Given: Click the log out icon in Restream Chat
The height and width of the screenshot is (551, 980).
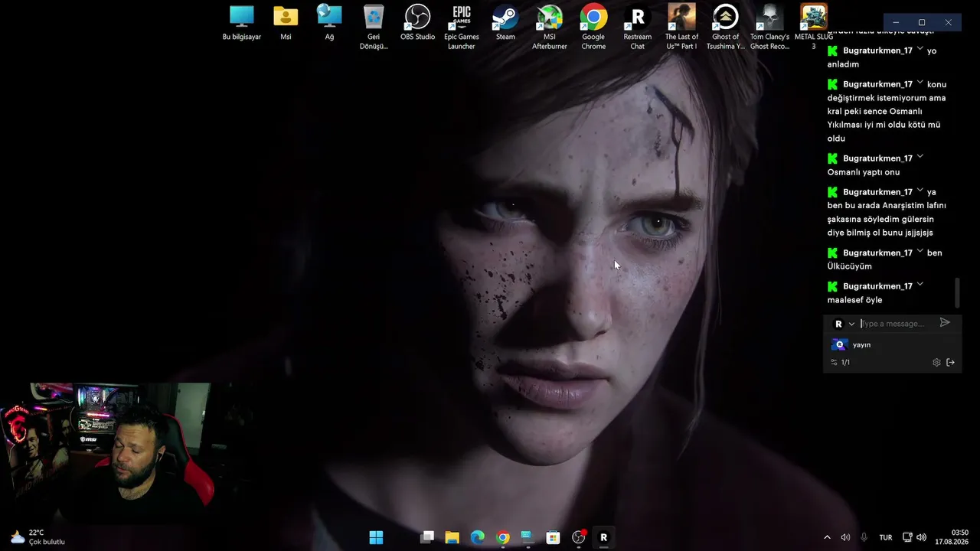Looking at the screenshot, I should [x=951, y=363].
